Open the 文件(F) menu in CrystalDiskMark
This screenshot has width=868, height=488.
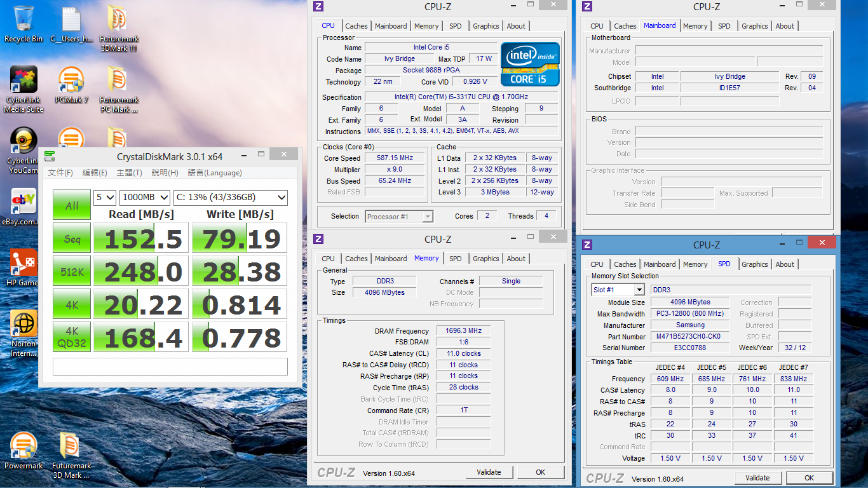(x=60, y=173)
